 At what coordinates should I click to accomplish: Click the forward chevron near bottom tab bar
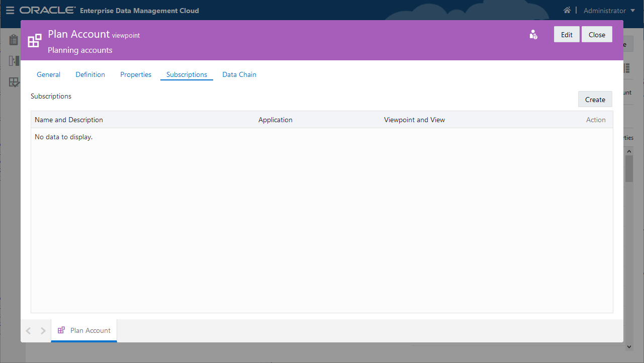[x=43, y=330]
